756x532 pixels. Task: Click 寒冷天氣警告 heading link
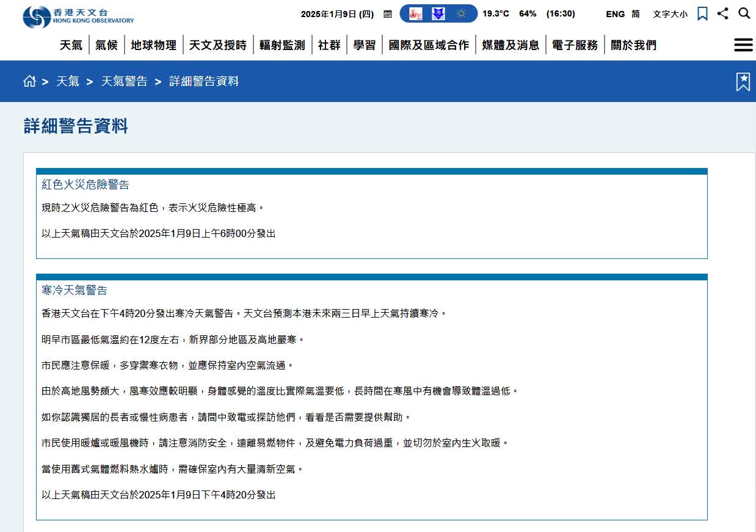point(74,290)
